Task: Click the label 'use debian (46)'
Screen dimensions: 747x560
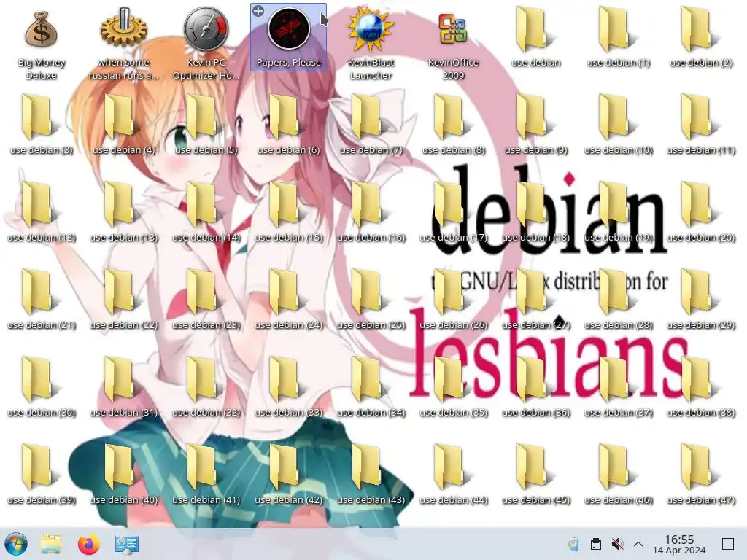Action: point(618,500)
